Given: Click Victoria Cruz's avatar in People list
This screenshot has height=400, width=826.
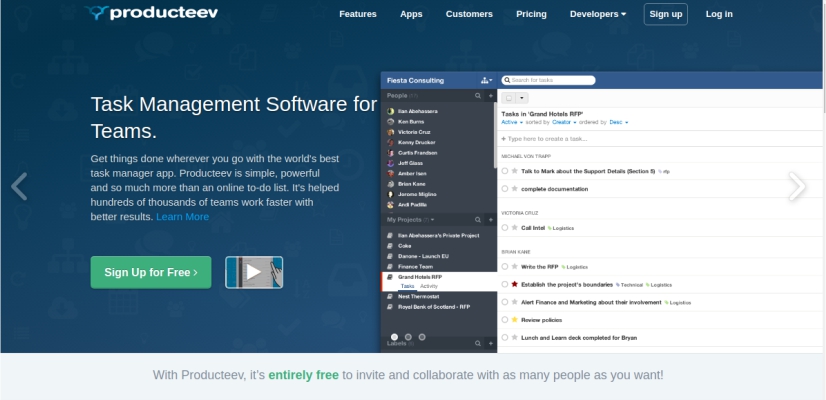Looking at the screenshot, I should (390, 132).
